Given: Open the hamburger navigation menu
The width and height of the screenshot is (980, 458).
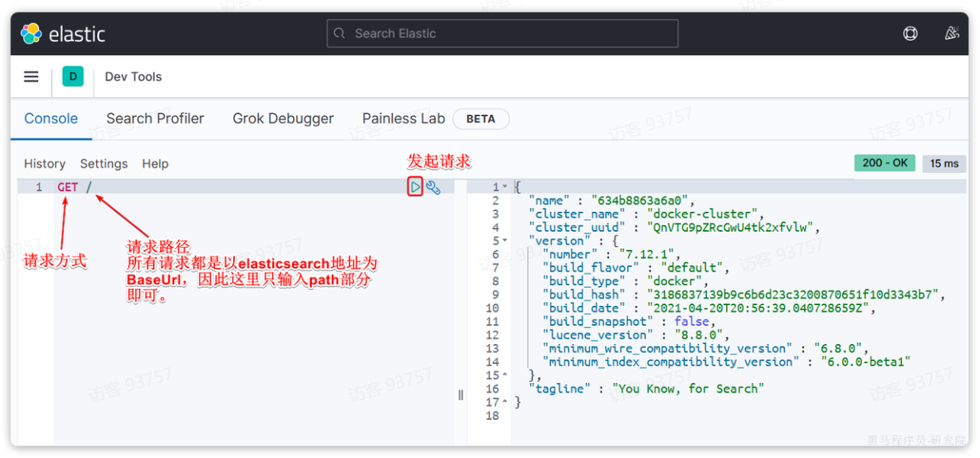Looking at the screenshot, I should pos(31,76).
